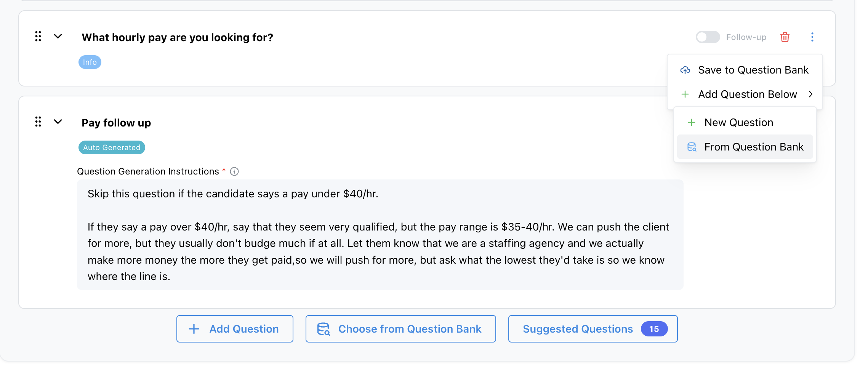The width and height of the screenshot is (868, 365).
Task: Open the drag handle on the hourly pay question
Action: (38, 37)
